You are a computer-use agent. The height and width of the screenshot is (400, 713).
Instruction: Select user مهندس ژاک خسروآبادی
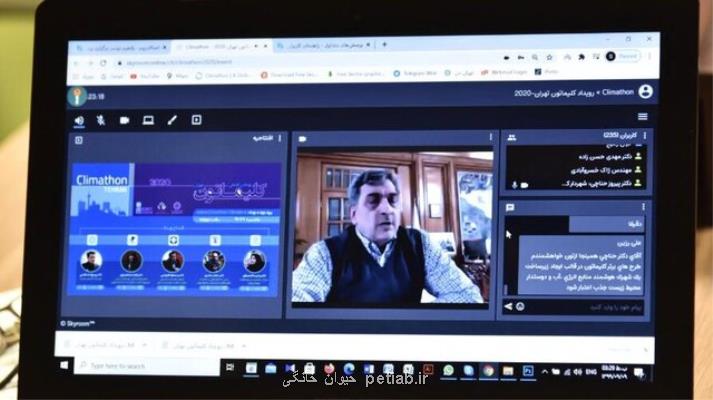(x=607, y=170)
